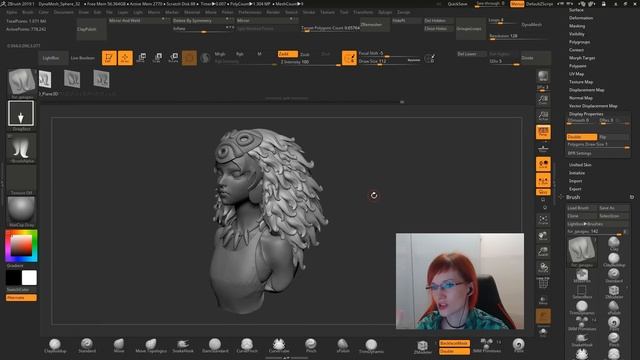Toggle Zsub sculpt mode
The height and width of the screenshot is (360, 640).
pos(304,54)
